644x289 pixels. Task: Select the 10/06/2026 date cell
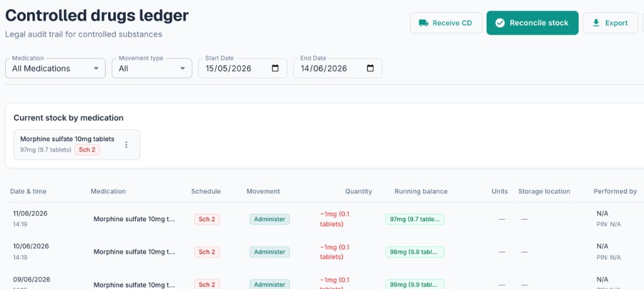tap(30, 251)
